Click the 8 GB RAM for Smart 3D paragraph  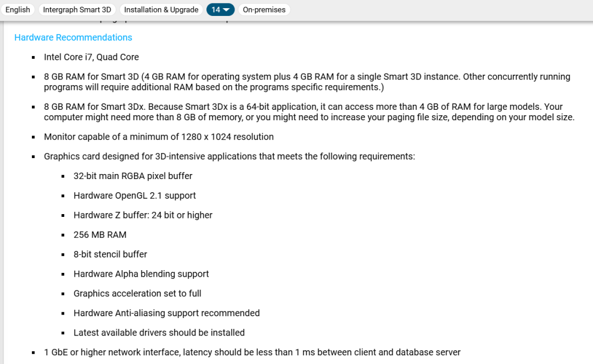tap(307, 82)
